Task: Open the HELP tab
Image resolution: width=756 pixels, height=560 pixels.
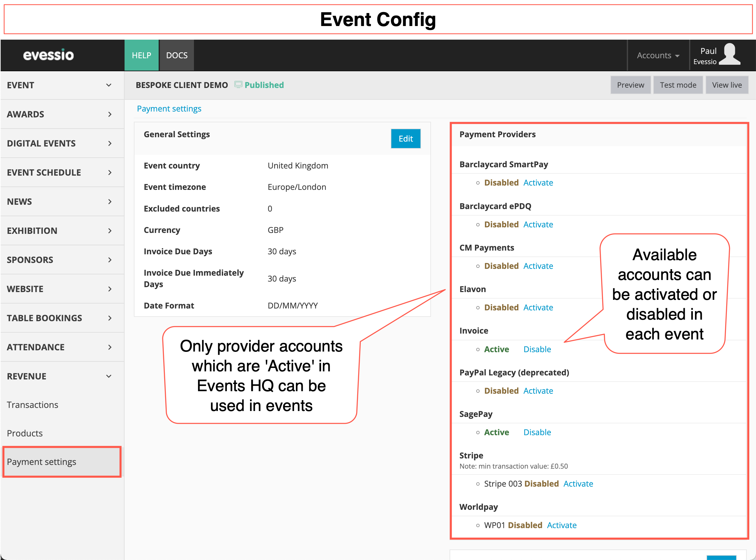Action: click(x=141, y=55)
